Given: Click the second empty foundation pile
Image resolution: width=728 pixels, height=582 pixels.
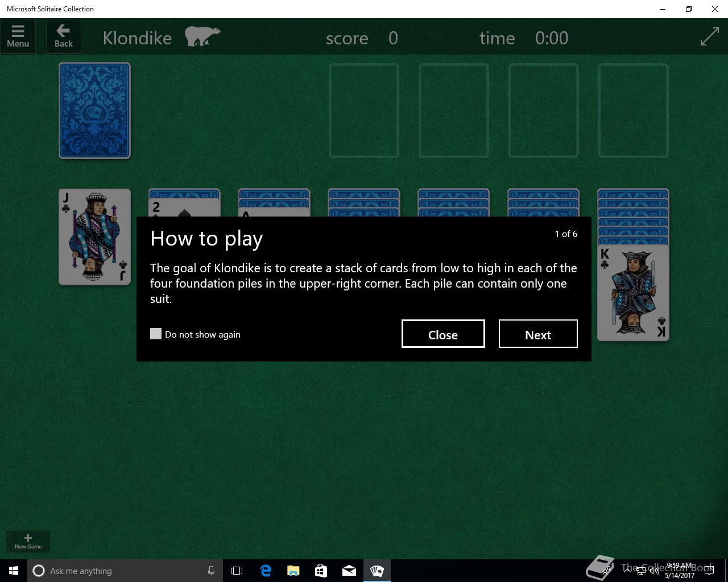Looking at the screenshot, I should [454, 110].
